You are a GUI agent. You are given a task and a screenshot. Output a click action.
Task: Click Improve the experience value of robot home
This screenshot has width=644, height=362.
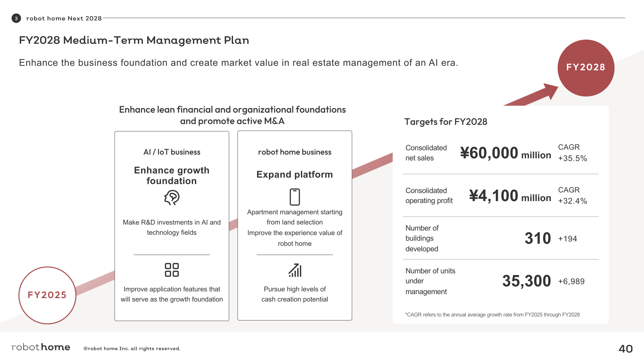pos(294,238)
